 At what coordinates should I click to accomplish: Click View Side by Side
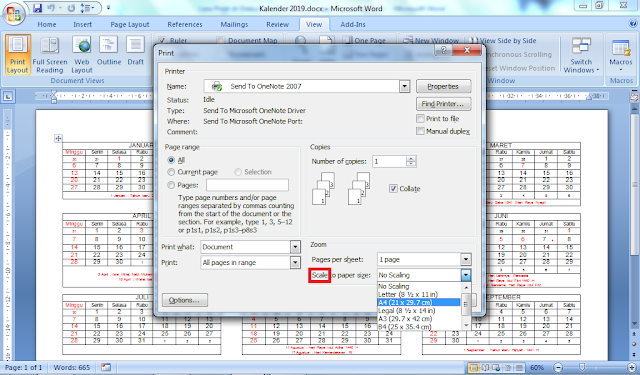tap(503, 40)
